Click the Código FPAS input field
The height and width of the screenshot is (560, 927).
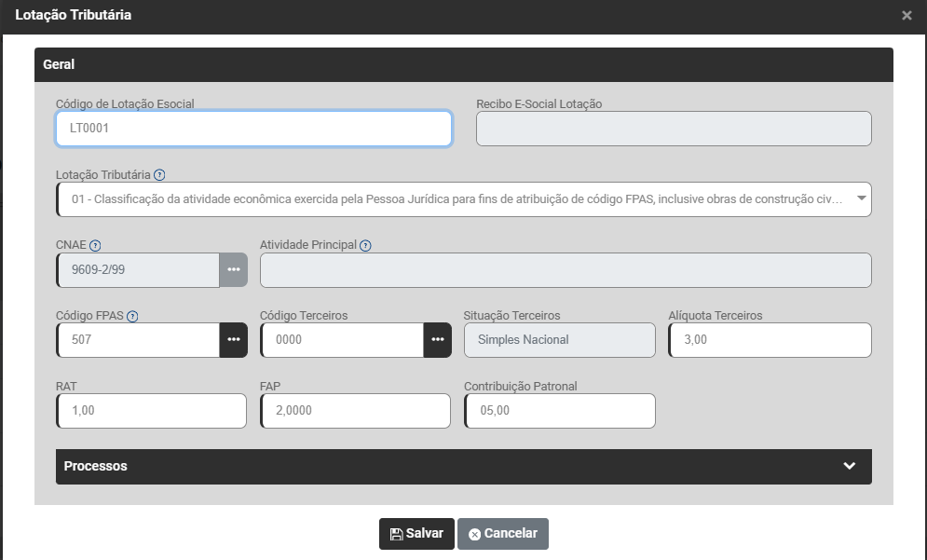pyautogui.click(x=138, y=340)
